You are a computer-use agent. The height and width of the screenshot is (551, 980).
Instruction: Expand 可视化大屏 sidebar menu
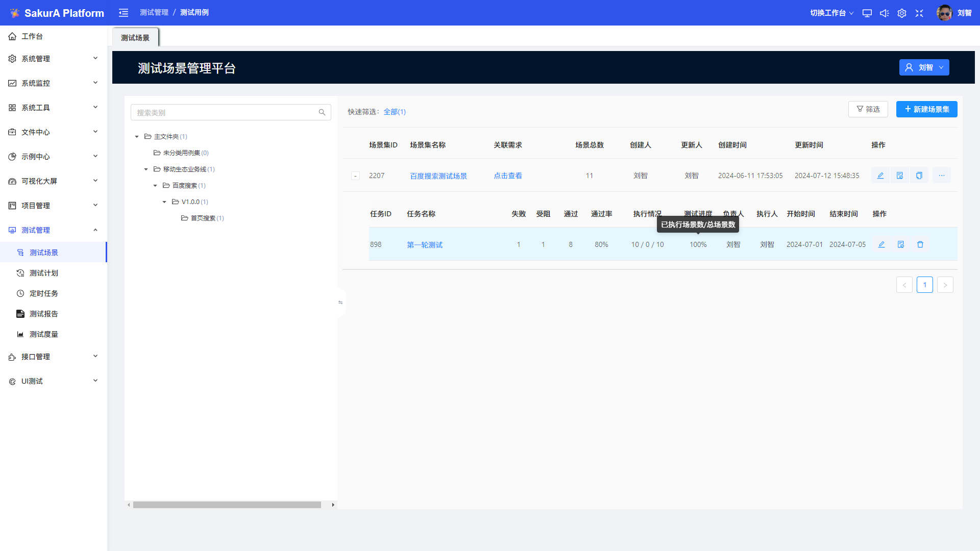tap(54, 181)
